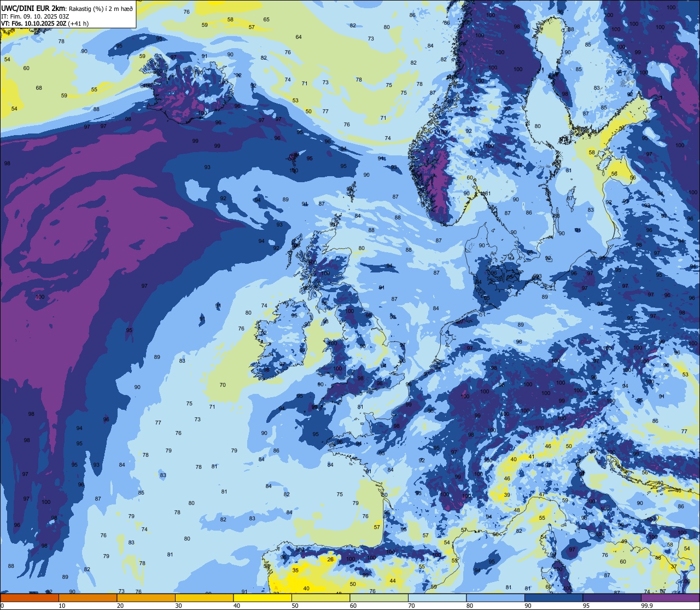Image resolution: width=700 pixels, height=610 pixels.
Task: Click the humidity value "64" north of Iceland
Action: (x=299, y=37)
